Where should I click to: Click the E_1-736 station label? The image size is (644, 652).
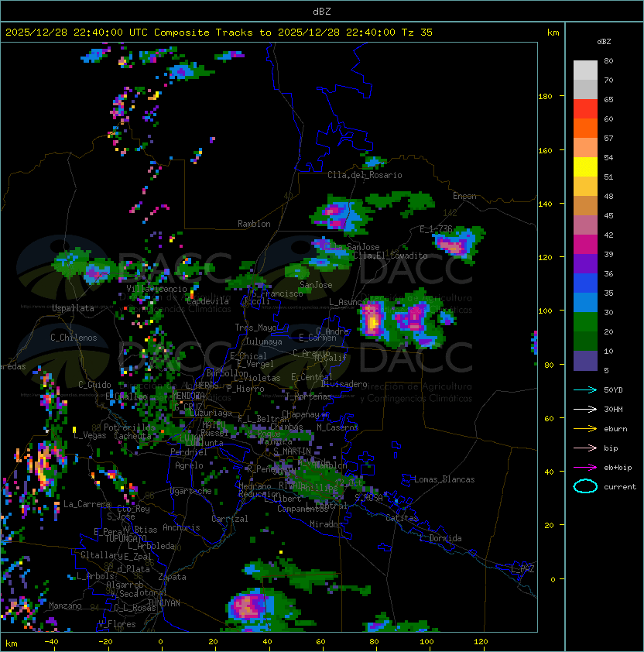tap(436, 229)
